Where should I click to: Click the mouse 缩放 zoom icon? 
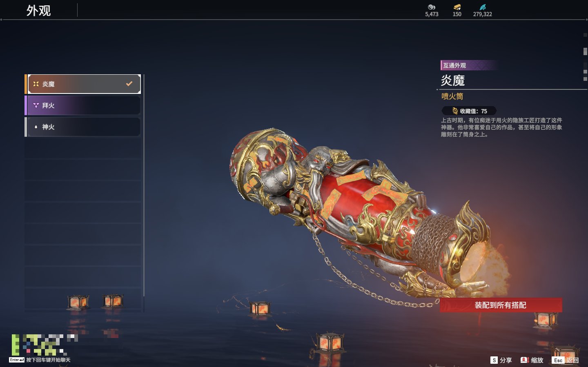[525, 360]
